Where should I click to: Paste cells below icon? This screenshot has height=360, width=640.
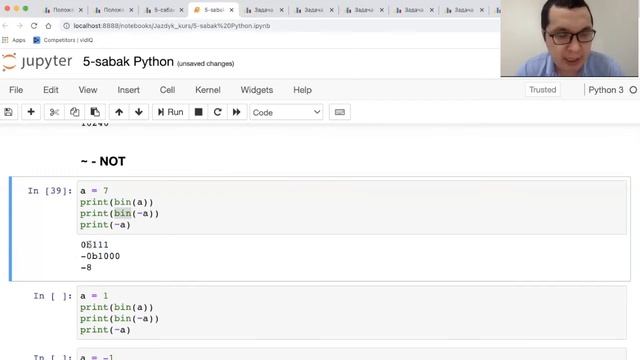[x=95, y=112]
